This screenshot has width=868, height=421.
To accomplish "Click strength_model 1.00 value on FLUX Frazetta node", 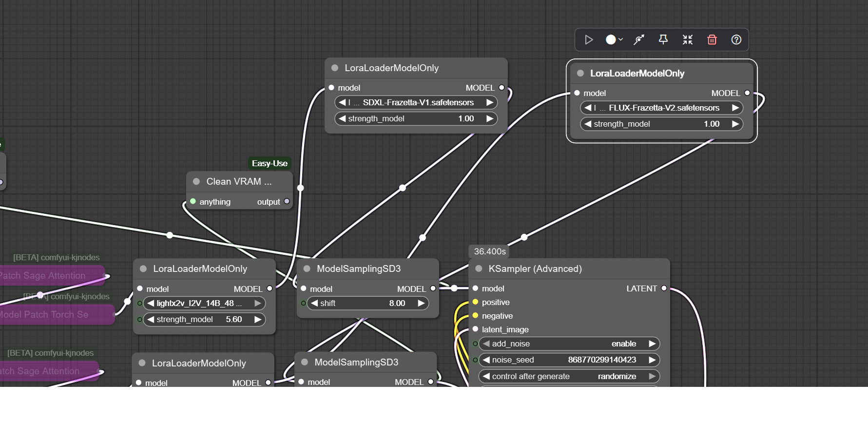I will pos(712,124).
